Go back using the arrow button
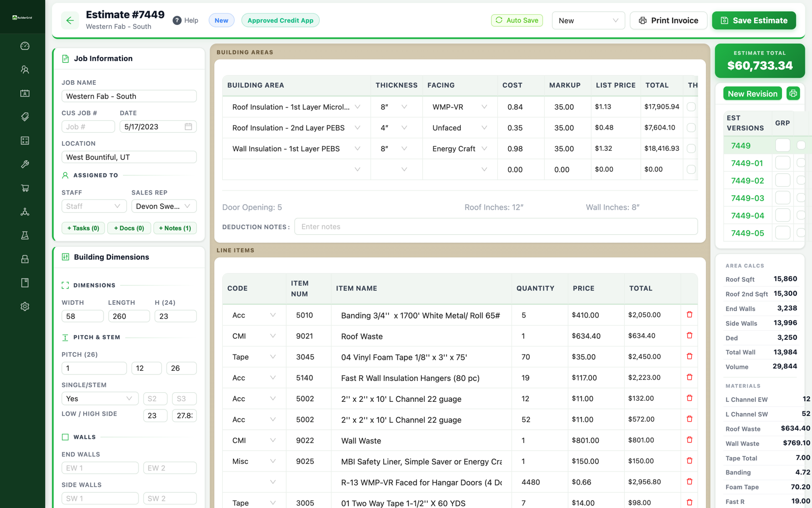 (70, 20)
